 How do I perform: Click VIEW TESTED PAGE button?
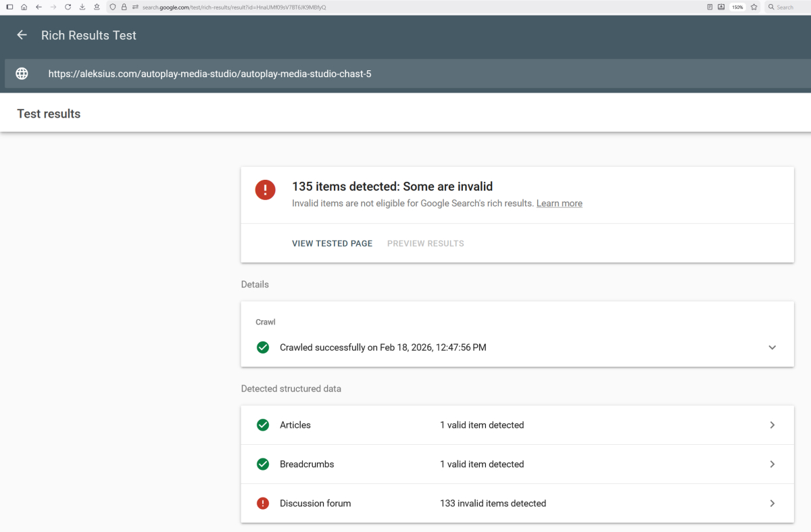pos(332,243)
